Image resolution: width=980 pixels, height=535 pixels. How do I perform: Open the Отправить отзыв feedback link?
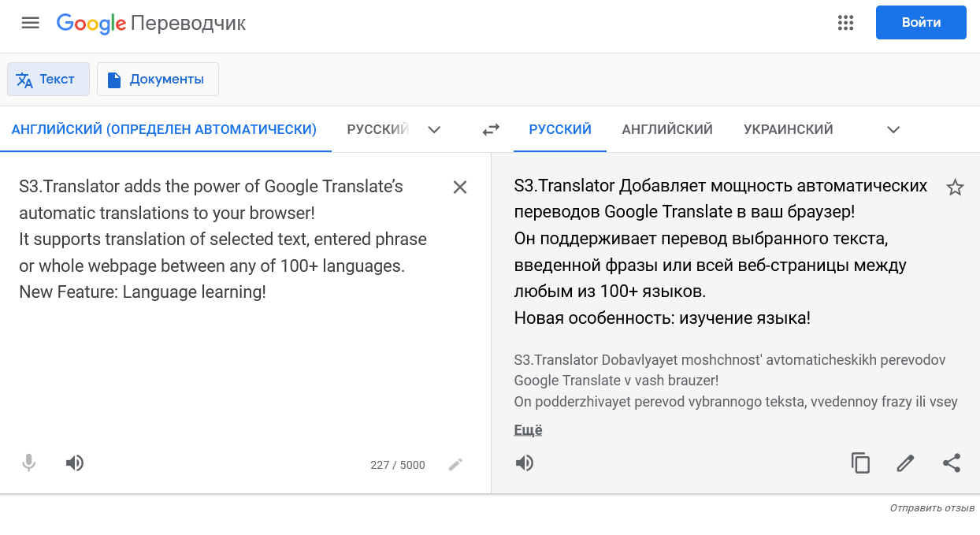point(932,508)
